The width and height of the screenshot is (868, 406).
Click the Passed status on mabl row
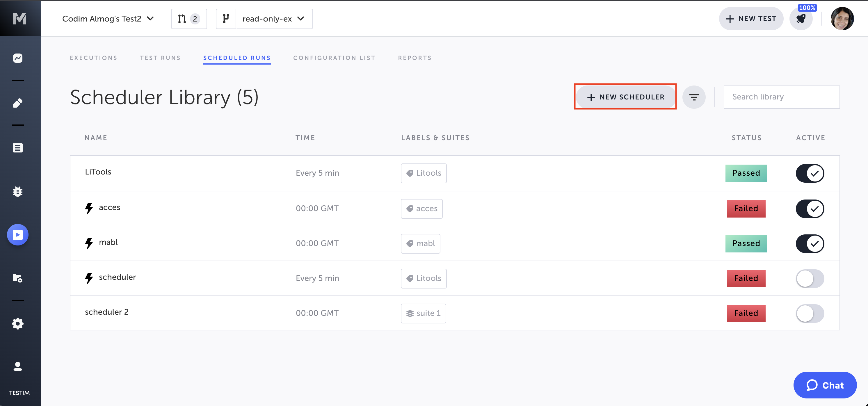746,244
